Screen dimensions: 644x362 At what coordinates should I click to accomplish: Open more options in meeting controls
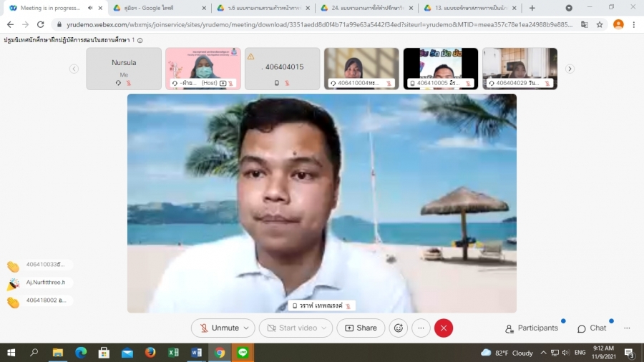[x=421, y=328]
